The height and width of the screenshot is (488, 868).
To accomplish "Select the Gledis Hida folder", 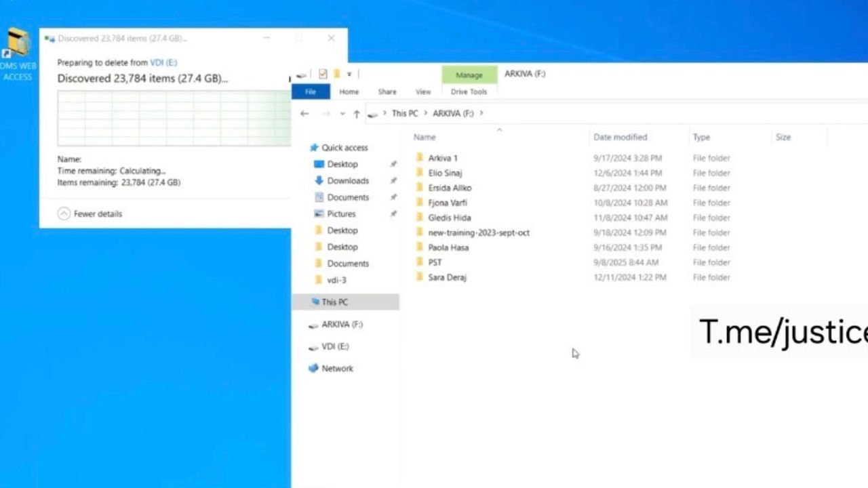I will (x=449, y=218).
